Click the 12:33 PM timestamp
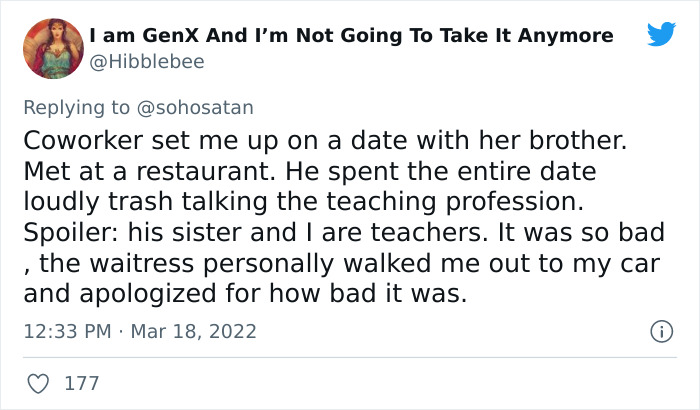 65,330
